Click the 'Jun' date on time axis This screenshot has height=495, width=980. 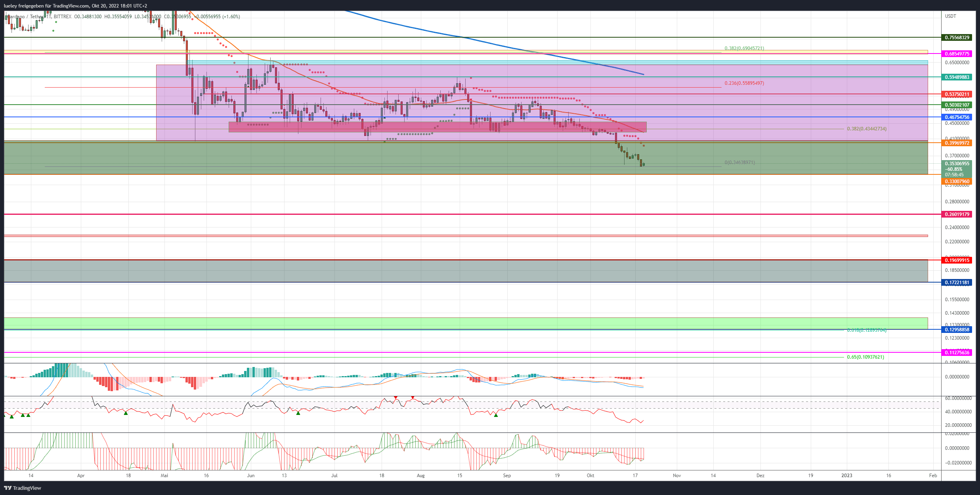click(x=250, y=476)
